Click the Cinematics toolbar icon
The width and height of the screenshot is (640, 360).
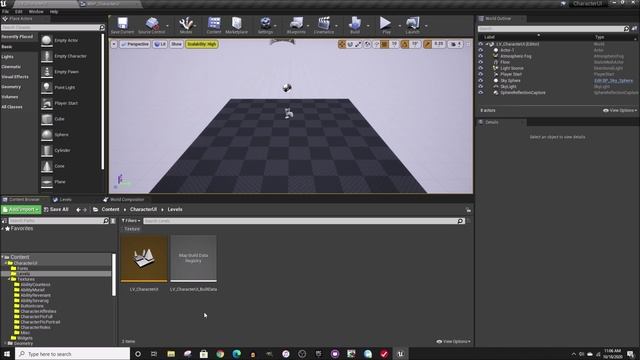[324, 25]
